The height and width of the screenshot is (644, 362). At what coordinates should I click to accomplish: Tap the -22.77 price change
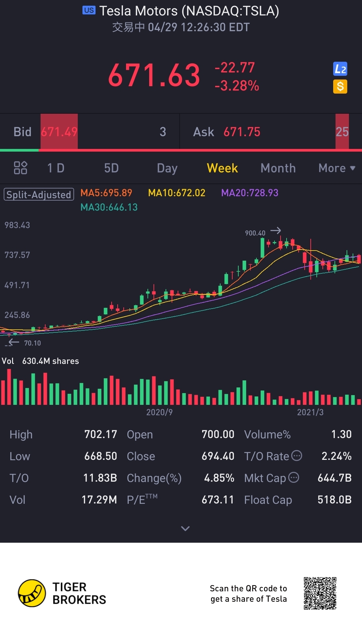tap(235, 68)
